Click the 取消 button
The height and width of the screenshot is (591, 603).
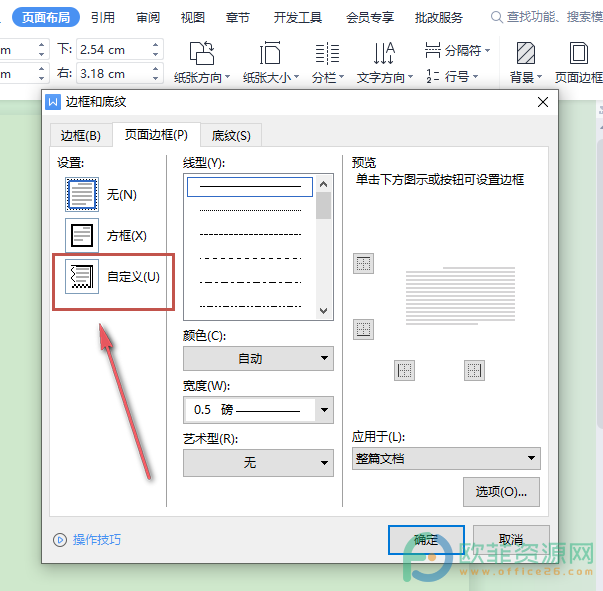click(511, 540)
